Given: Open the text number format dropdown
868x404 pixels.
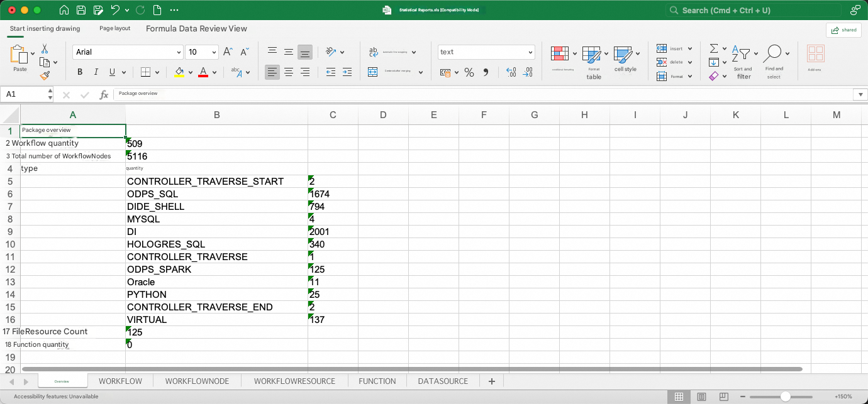Looking at the screenshot, I should (486, 52).
